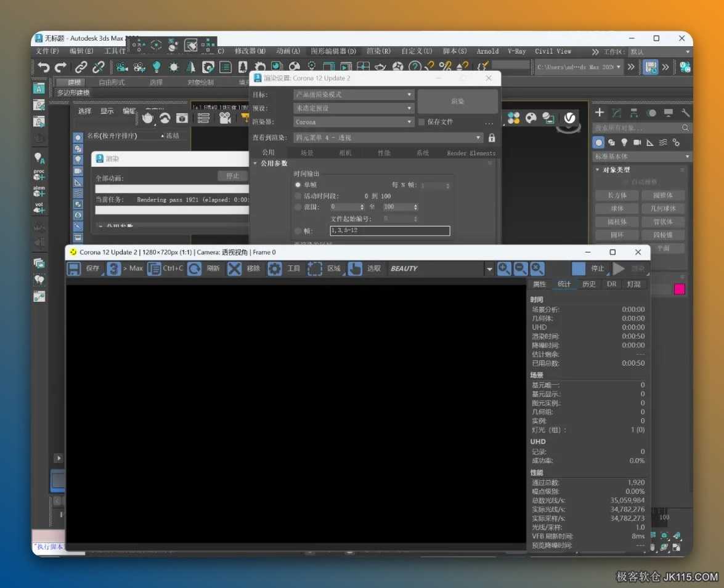The height and width of the screenshot is (588, 724).
Task: Open the 渲染(R) menu
Action: click(x=378, y=51)
